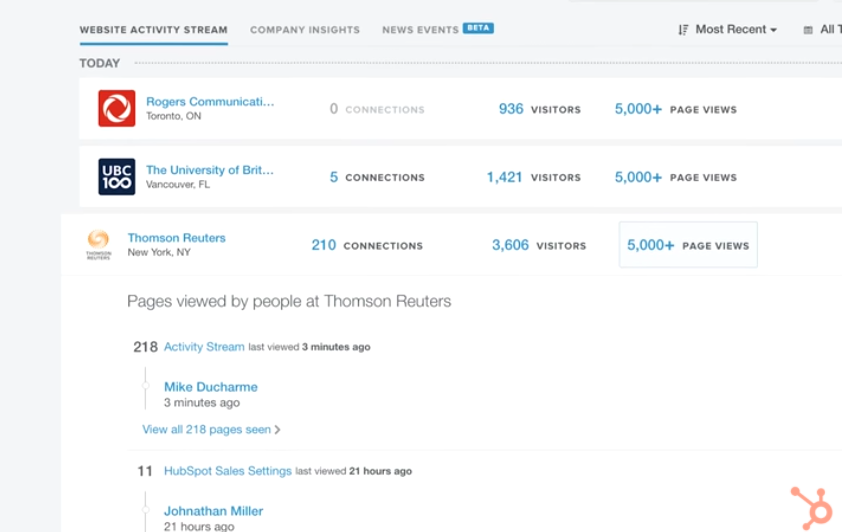Click Thomson Reuters 210 connections

pos(367,245)
